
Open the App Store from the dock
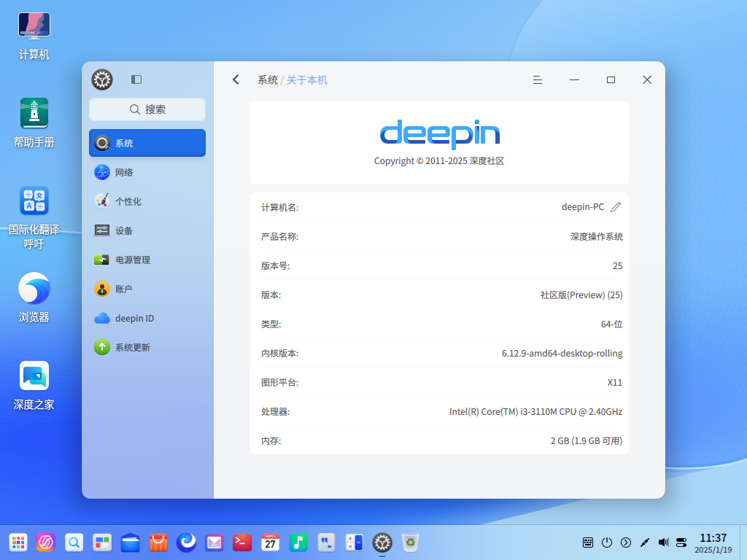point(158,542)
